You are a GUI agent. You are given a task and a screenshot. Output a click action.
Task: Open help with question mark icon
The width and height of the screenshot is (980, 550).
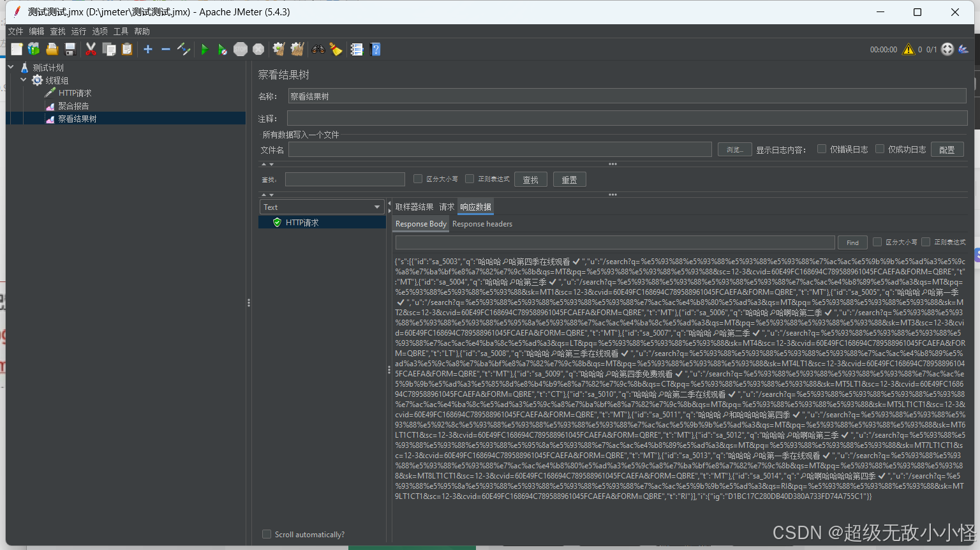(375, 49)
